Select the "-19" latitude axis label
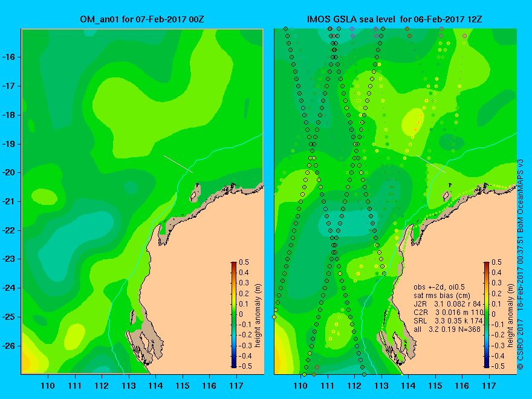Image resolution: width=532 pixels, height=399 pixels. pyautogui.click(x=9, y=144)
